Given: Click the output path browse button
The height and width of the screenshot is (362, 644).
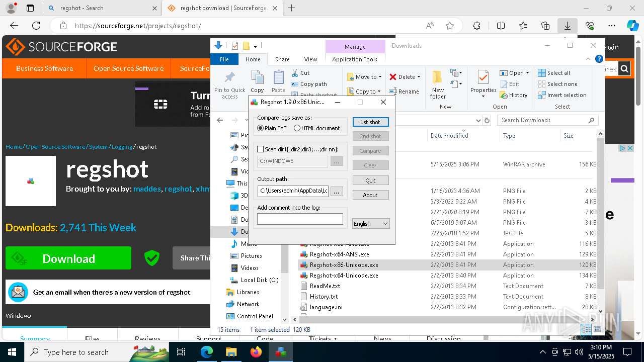Looking at the screenshot, I should (337, 192).
